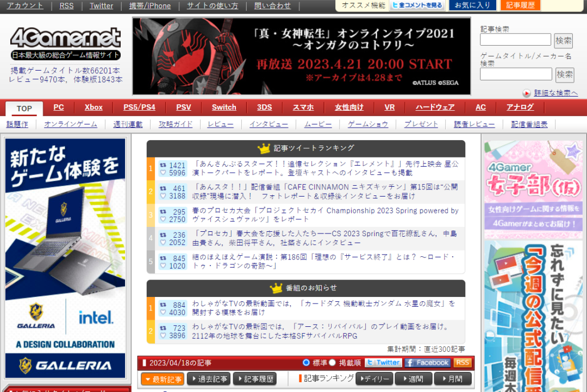Switch to the Switch tab
The image size is (587, 392).
coord(223,108)
